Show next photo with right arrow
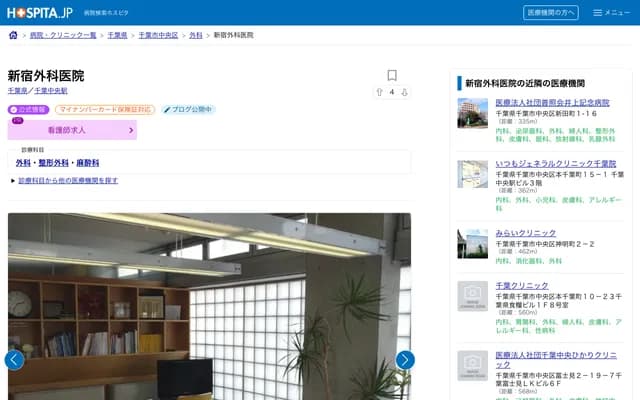 [x=404, y=360]
